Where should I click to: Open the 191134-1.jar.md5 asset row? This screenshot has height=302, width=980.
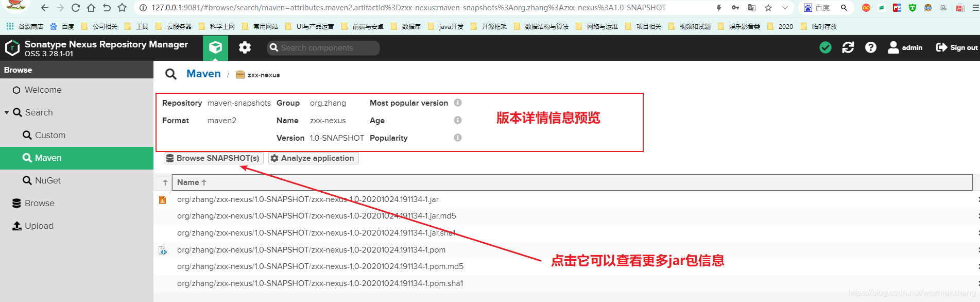tap(566, 216)
